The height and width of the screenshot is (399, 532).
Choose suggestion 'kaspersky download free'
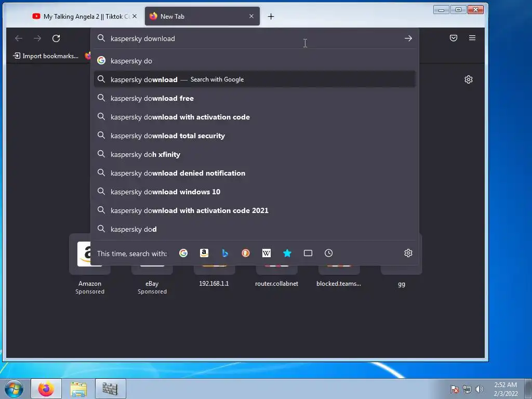(x=255, y=98)
